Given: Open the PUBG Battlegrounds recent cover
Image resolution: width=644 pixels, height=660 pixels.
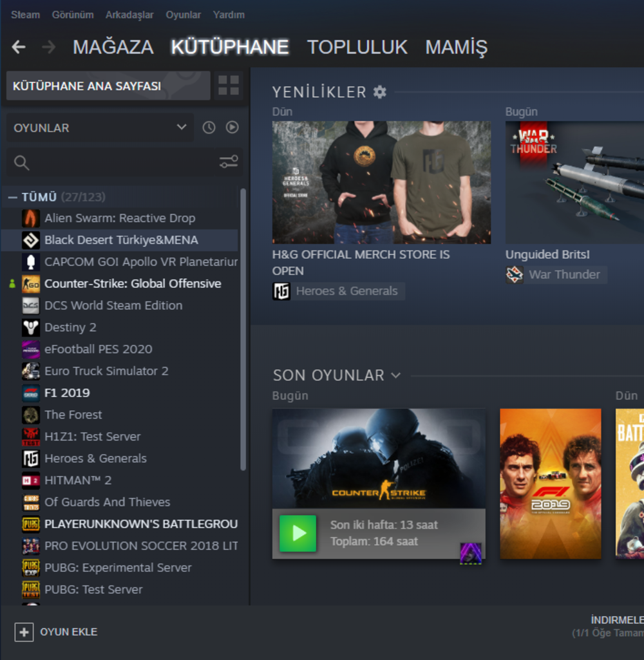Looking at the screenshot, I should 630,484.
